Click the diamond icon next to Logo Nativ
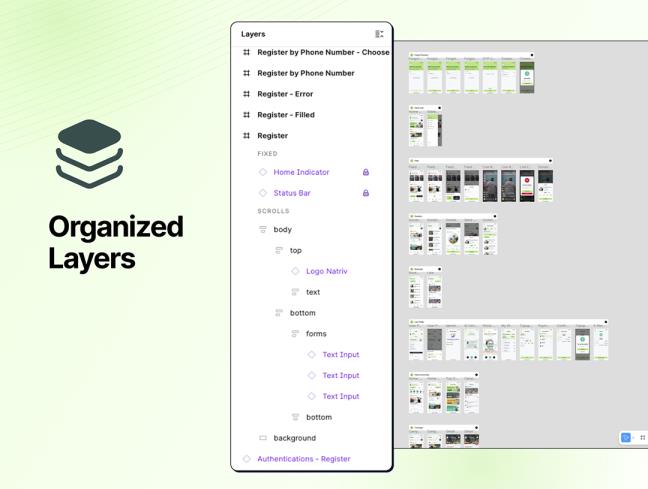648x489 pixels. (x=295, y=271)
